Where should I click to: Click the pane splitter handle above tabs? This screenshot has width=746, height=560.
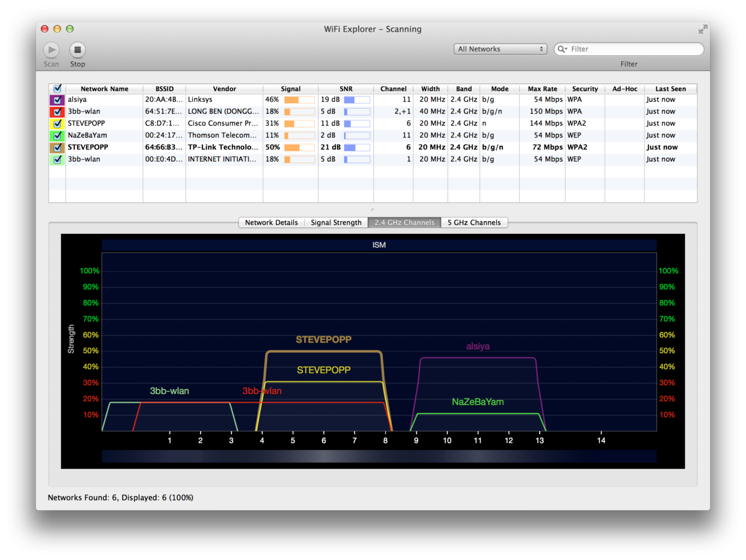tap(373, 210)
